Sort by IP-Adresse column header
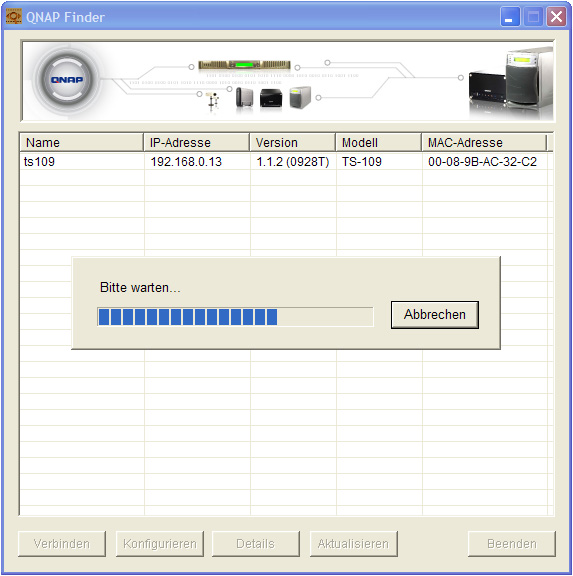This screenshot has height=576, width=573. coord(196,143)
